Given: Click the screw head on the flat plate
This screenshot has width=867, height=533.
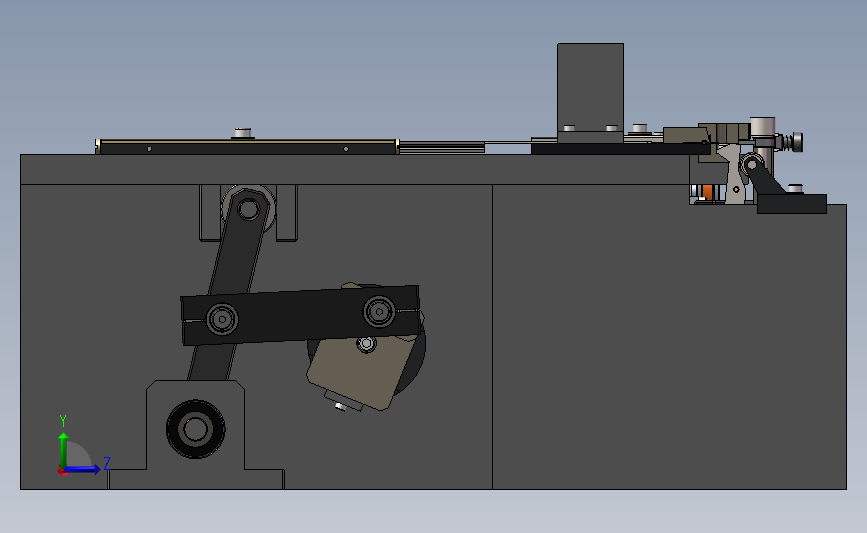Looking at the screenshot, I should [x=242, y=133].
